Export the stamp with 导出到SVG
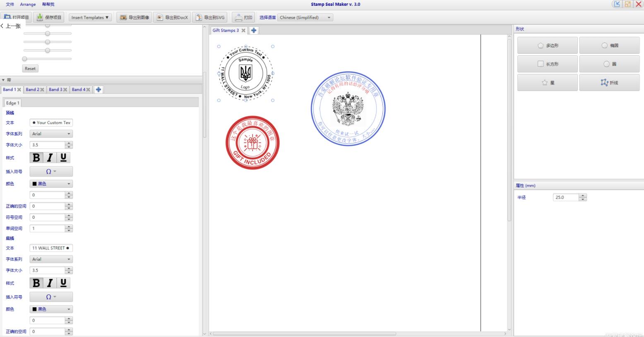 point(210,17)
